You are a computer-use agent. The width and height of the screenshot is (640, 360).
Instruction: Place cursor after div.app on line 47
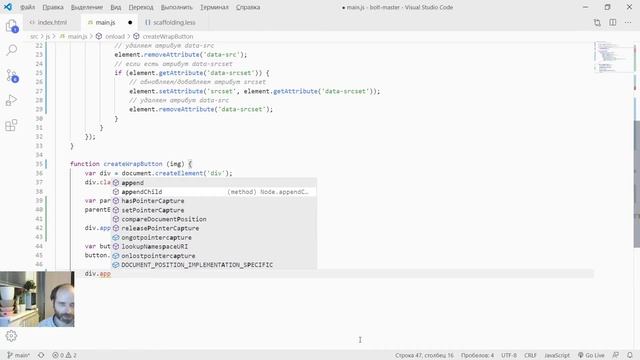coord(111,273)
